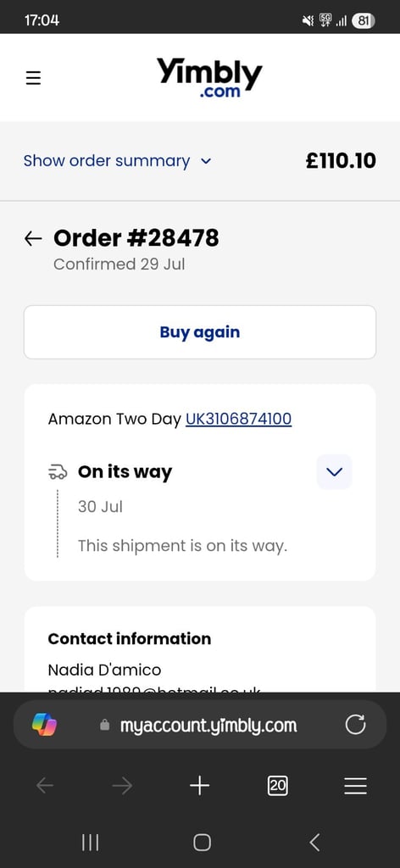Show the 20 open tabs
400x868 pixels.
click(278, 786)
